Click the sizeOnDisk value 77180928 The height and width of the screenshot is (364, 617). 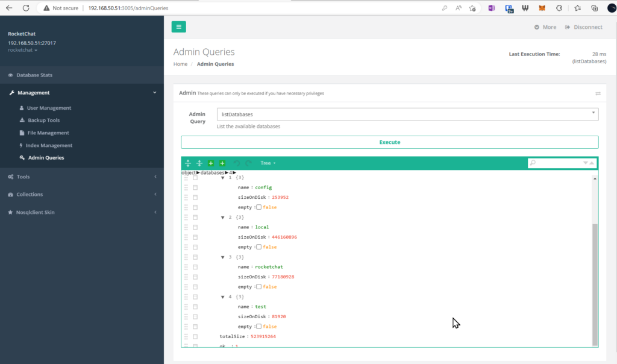(283, 277)
